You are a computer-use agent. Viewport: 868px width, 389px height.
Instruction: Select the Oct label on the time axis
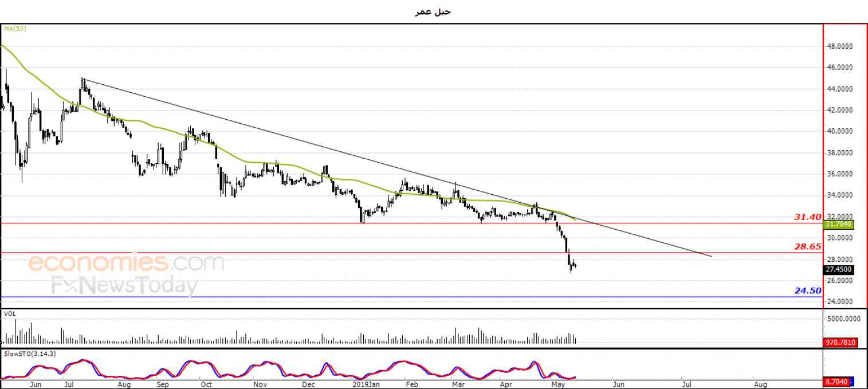(x=207, y=384)
